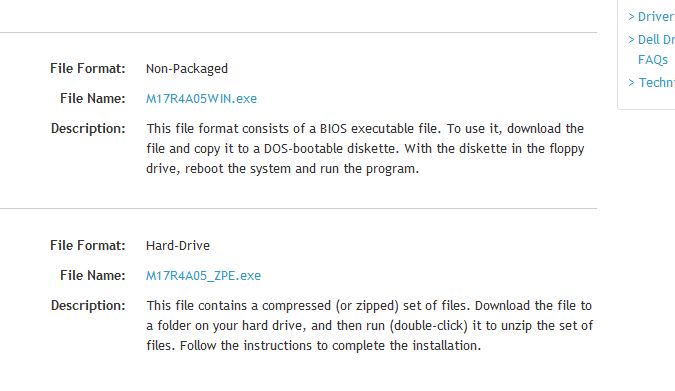The height and width of the screenshot is (391, 675).
Task: Open the Dell Dr... sidebar link
Action: click(656, 40)
